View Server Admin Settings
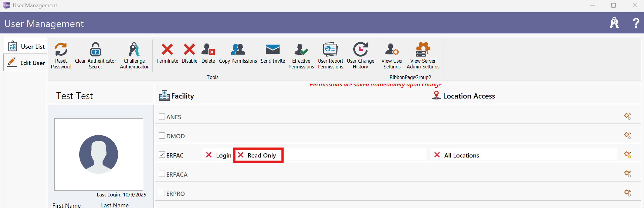This screenshot has width=644, height=208. tap(423, 50)
